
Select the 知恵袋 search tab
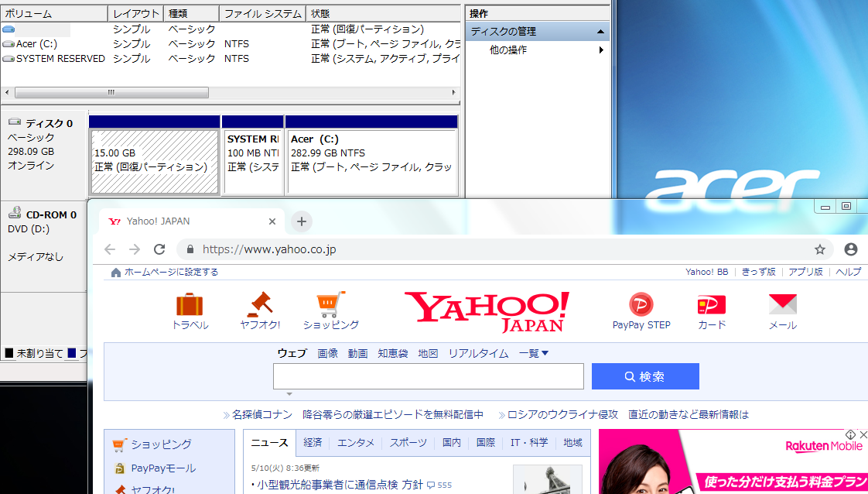point(392,353)
